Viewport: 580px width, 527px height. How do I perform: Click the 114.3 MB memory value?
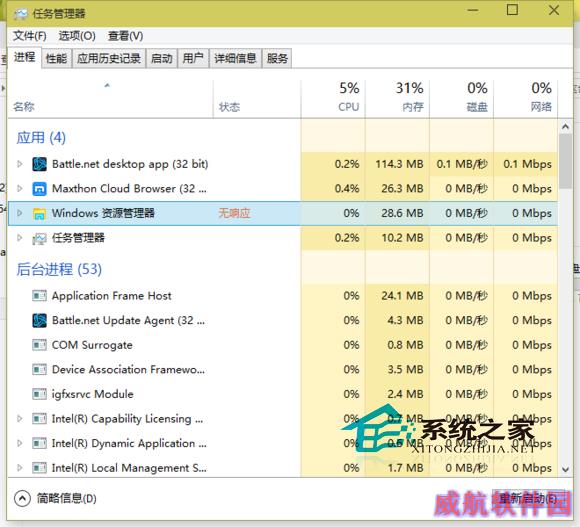point(399,164)
